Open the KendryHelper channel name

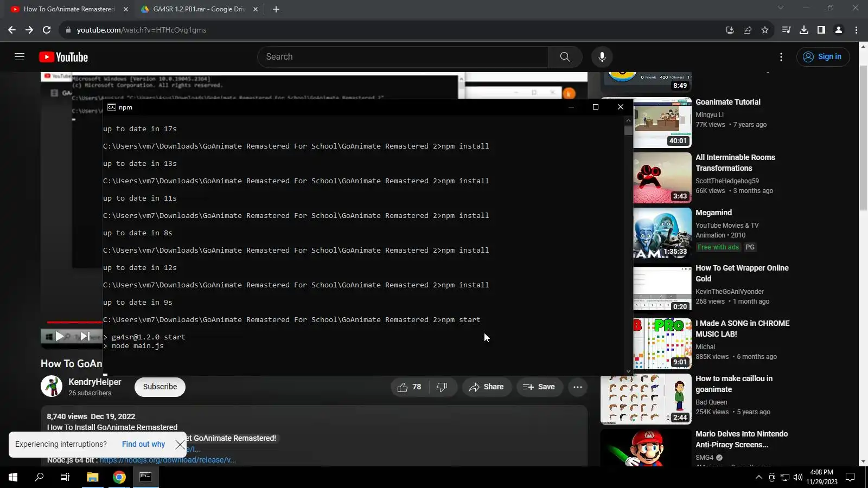[95, 382]
